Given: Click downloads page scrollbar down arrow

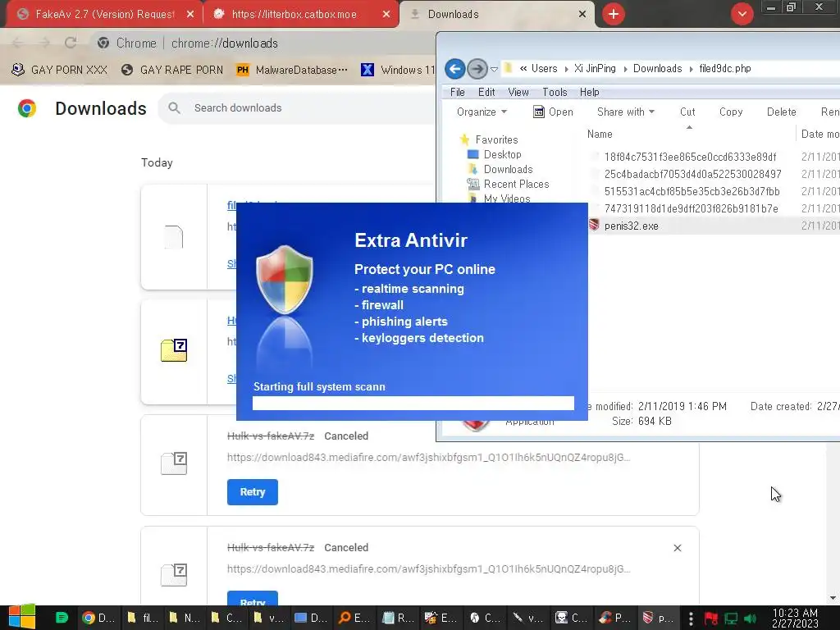Looking at the screenshot, I should tap(833, 598).
